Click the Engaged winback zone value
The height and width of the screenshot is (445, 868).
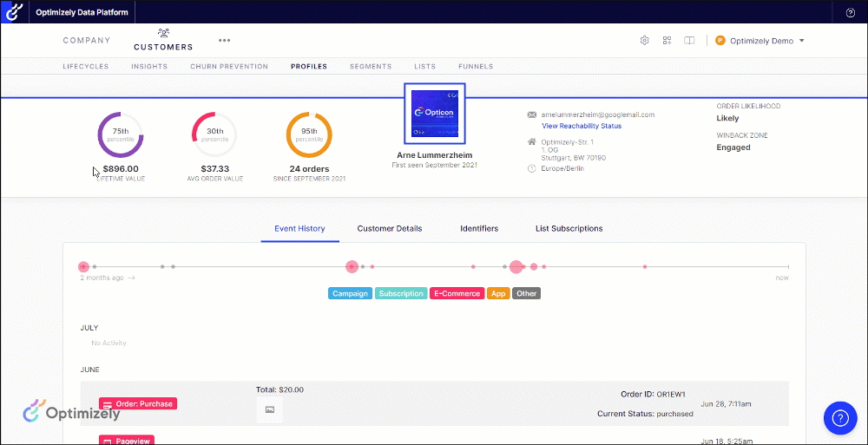(733, 147)
